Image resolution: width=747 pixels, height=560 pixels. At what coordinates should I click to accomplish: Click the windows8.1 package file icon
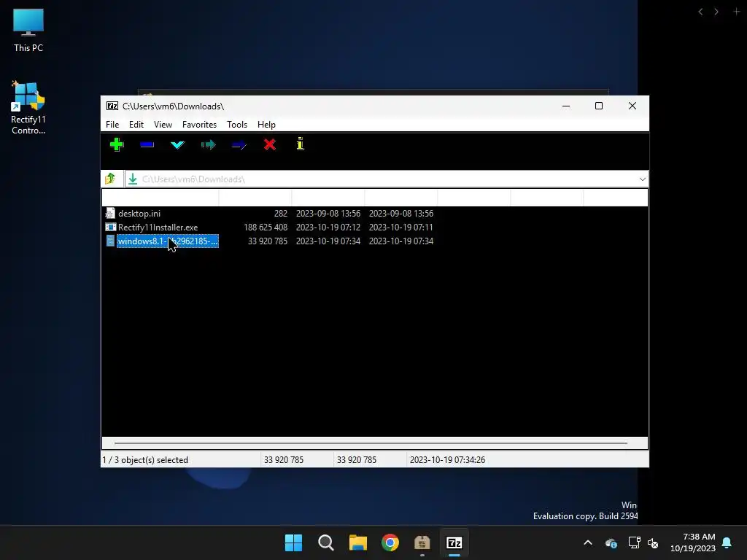110,241
